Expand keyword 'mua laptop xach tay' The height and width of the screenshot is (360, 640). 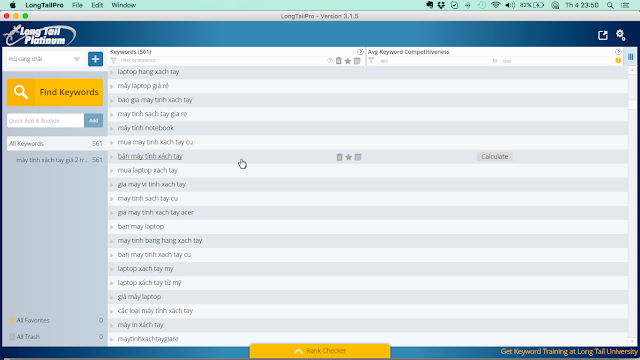coord(112,171)
